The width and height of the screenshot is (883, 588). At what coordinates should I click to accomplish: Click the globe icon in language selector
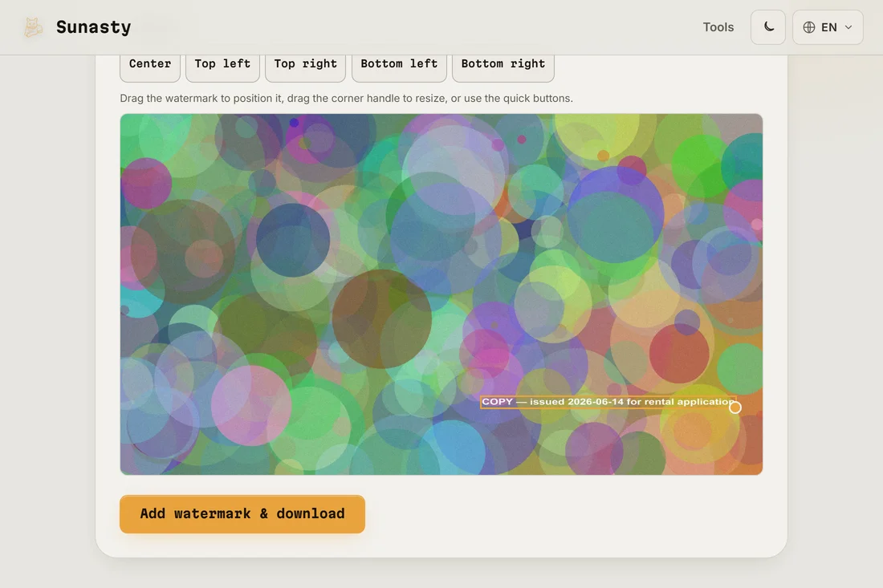tap(808, 27)
